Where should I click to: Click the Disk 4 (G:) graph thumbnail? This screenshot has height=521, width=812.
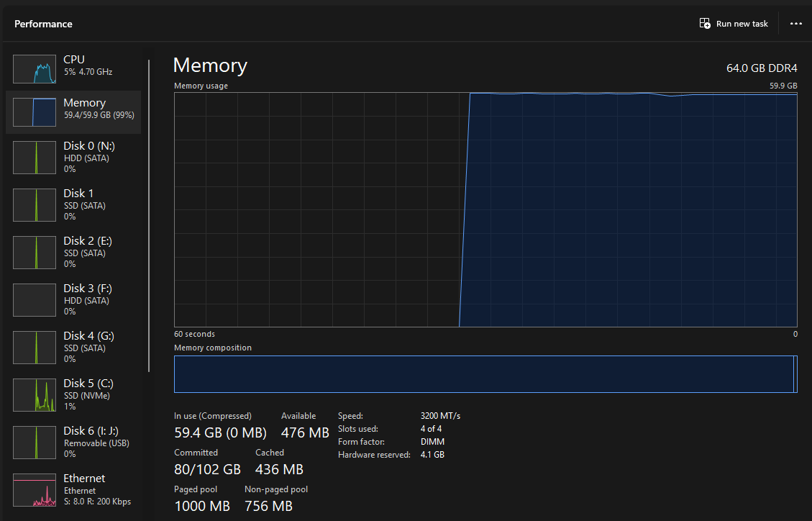pyautogui.click(x=35, y=348)
